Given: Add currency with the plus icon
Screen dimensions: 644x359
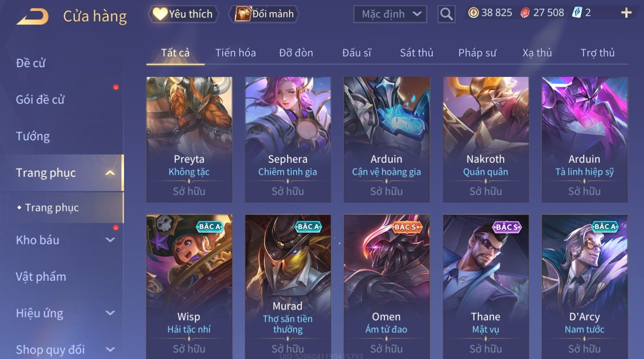Looking at the screenshot, I should 626,13.
